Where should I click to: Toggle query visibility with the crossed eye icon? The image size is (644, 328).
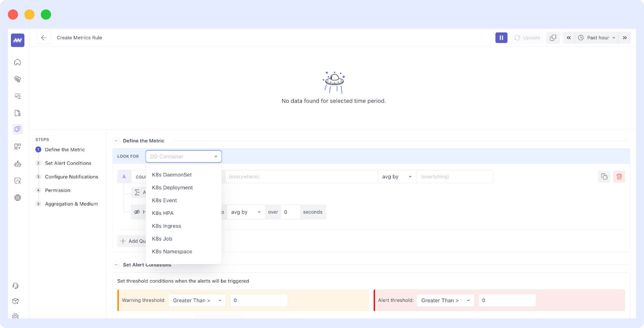137,212
